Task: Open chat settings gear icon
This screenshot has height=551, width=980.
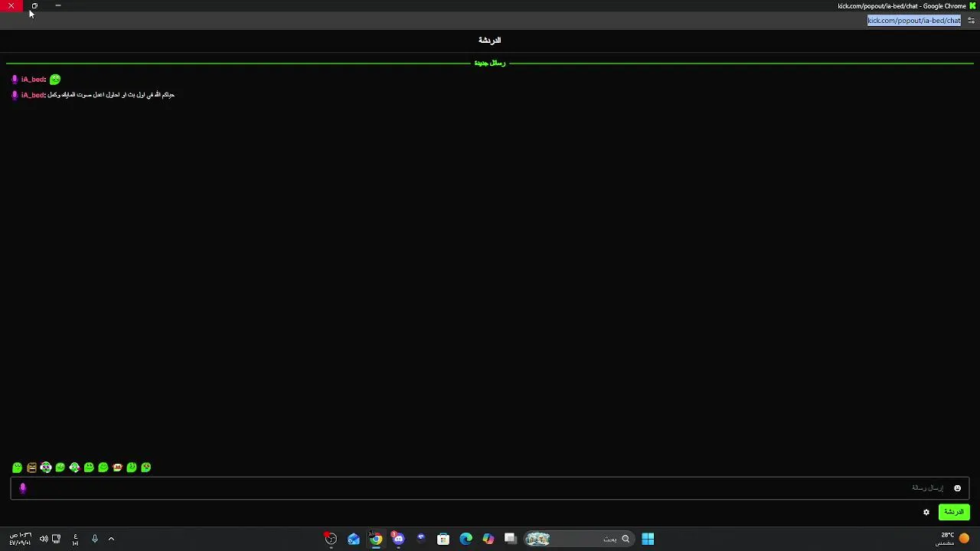Action: [x=926, y=512]
